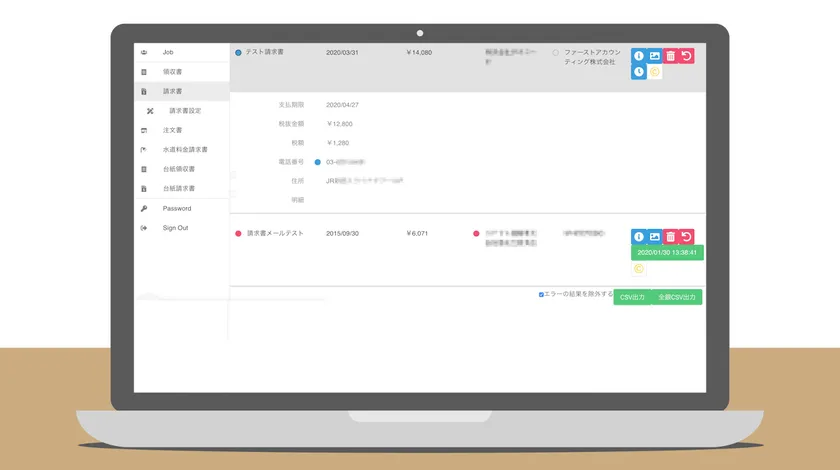Viewport: 840px width, 470px height.
Task: Click the green CSV出力 button
Action: (632, 298)
